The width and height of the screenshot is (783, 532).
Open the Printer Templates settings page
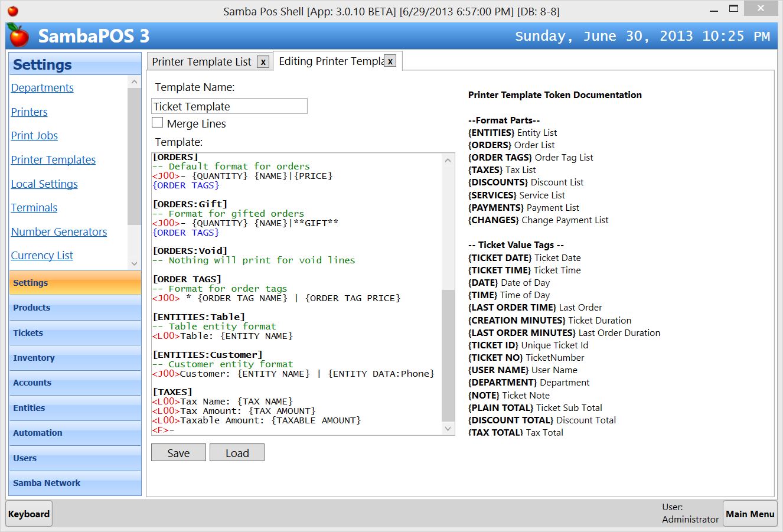click(53, 159)
